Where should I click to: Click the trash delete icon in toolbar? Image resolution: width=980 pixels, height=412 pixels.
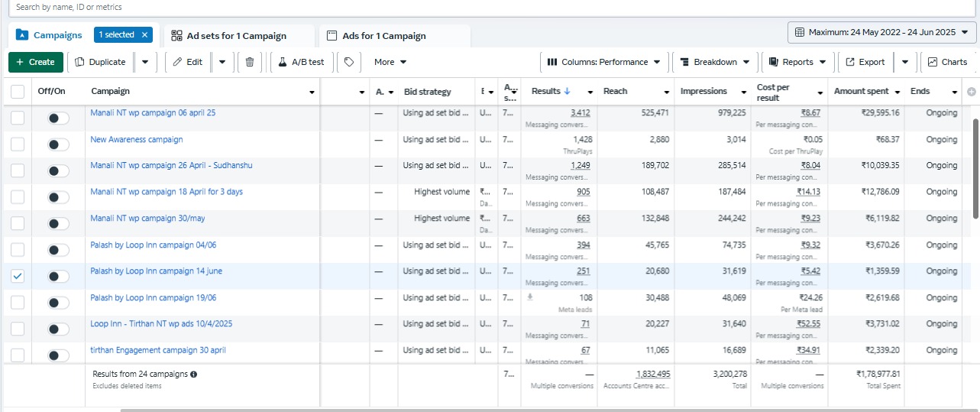click(x=250, y=62)
